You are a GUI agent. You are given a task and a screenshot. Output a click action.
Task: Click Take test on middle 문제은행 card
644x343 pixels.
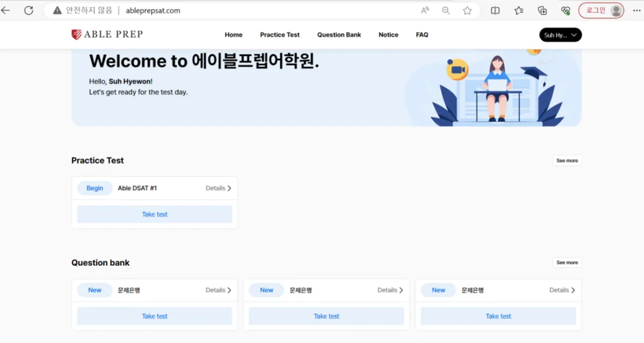[326, 316]
